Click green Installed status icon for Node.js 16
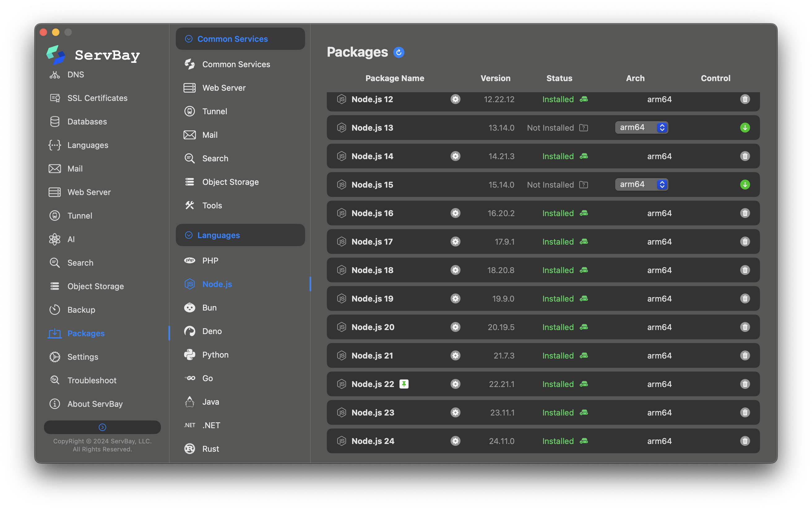Image resolution: width=812 pixels, height=509 pixels. pos(584,213)
